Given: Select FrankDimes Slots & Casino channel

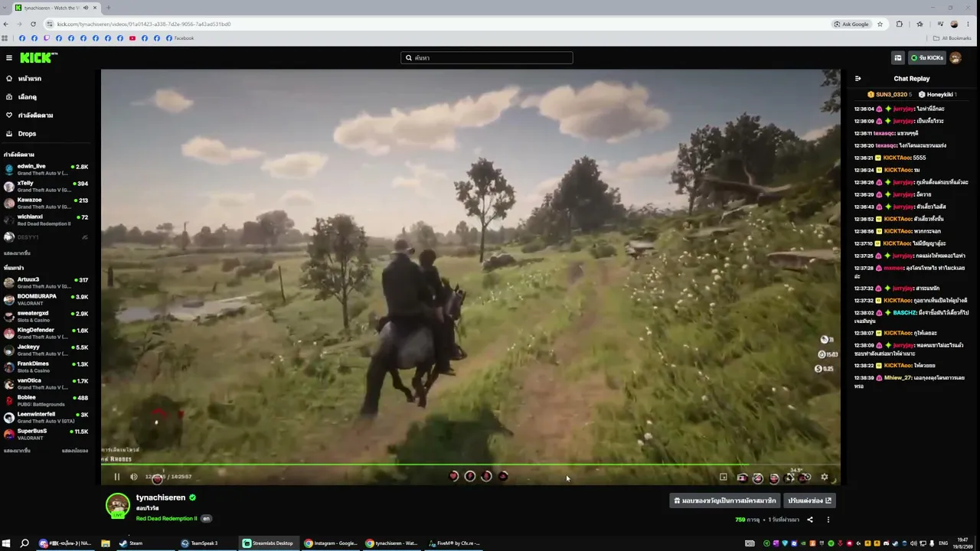Looking at the screenshot, I should pos(46,367).
